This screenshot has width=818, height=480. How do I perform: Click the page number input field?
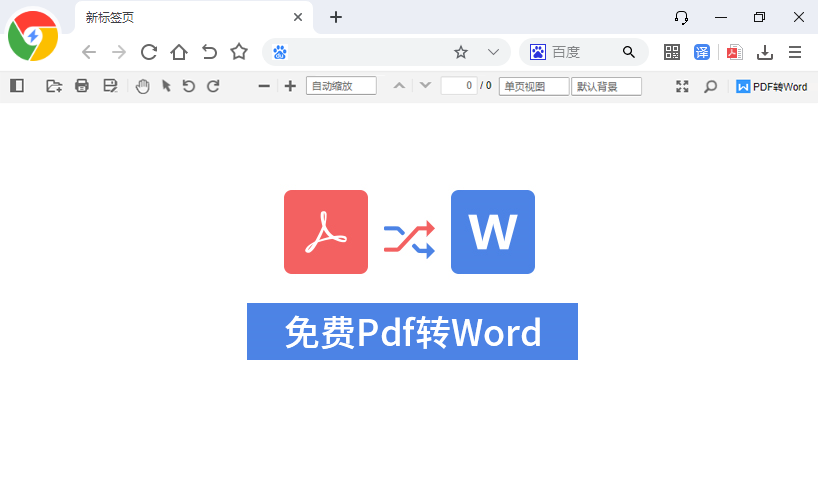(x=458, y=86)
